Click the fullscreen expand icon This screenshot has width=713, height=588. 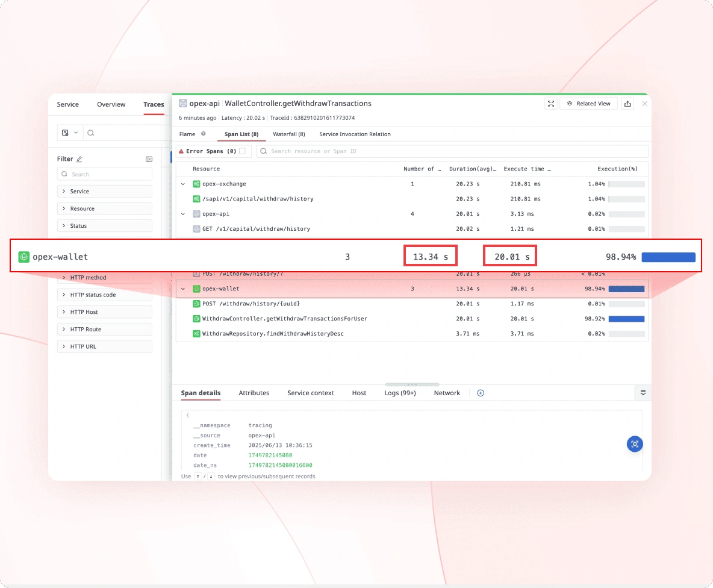tap(550, 104)
